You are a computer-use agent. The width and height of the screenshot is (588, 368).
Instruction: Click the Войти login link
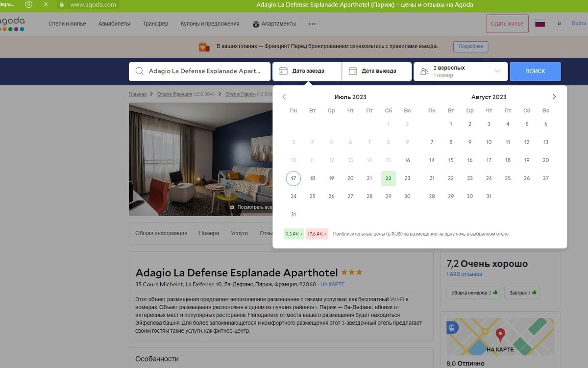pyautogui.click(x=579, y=24)
